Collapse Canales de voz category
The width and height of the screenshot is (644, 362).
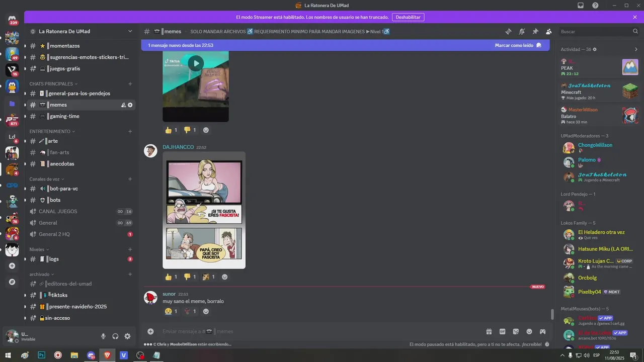(x=47, y=179)
